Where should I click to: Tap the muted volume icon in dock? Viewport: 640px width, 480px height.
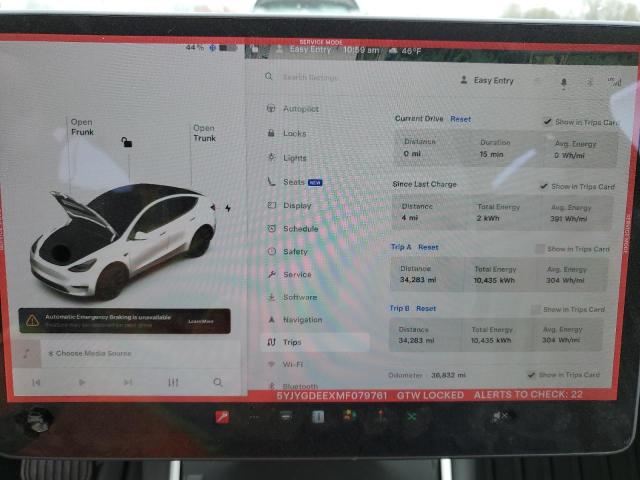(x=500, y=416)
